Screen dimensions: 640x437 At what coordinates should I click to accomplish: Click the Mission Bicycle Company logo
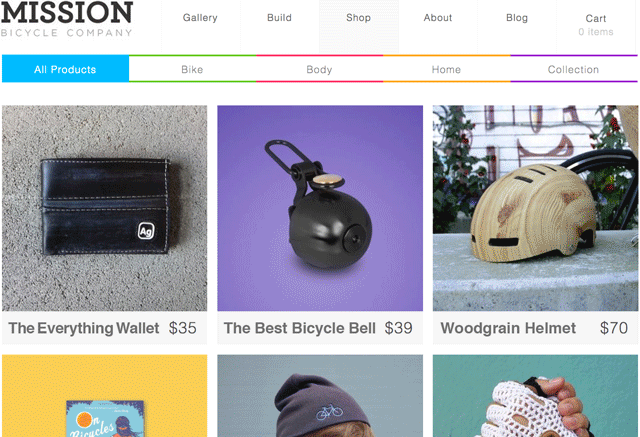67,19
